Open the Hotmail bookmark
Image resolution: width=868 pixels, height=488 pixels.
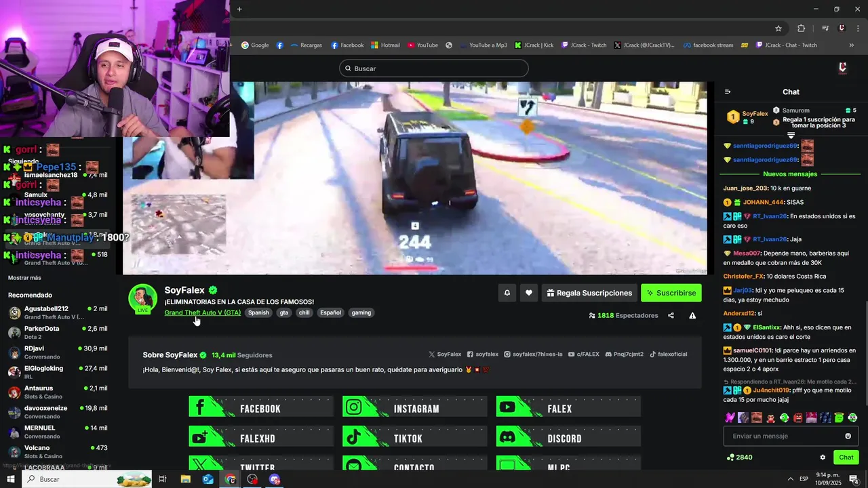tap(385, 45)
